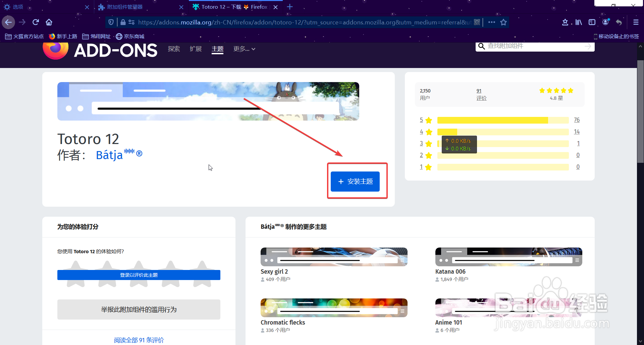Viewport: 644px width, 345px height.
Task: Click the forward navigation arrow
Action: coord(22,22)
